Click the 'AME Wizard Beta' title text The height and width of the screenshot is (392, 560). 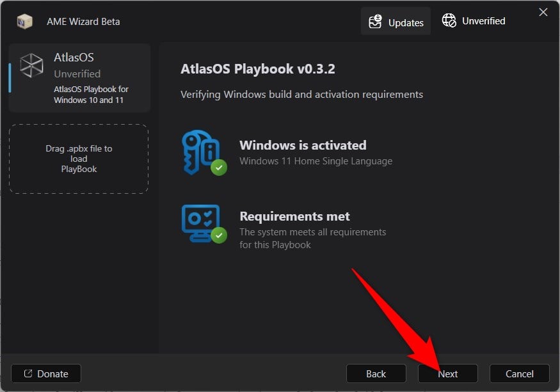click(83, 22)
